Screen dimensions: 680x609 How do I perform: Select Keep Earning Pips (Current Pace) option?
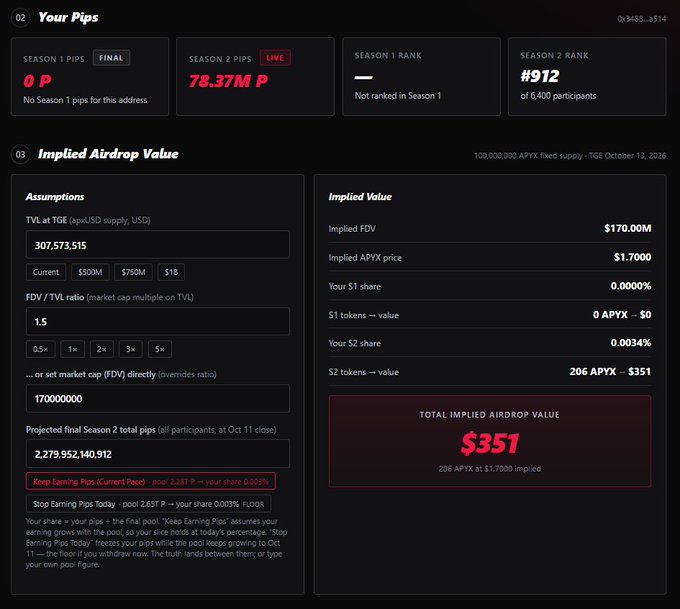click(151, 481)
